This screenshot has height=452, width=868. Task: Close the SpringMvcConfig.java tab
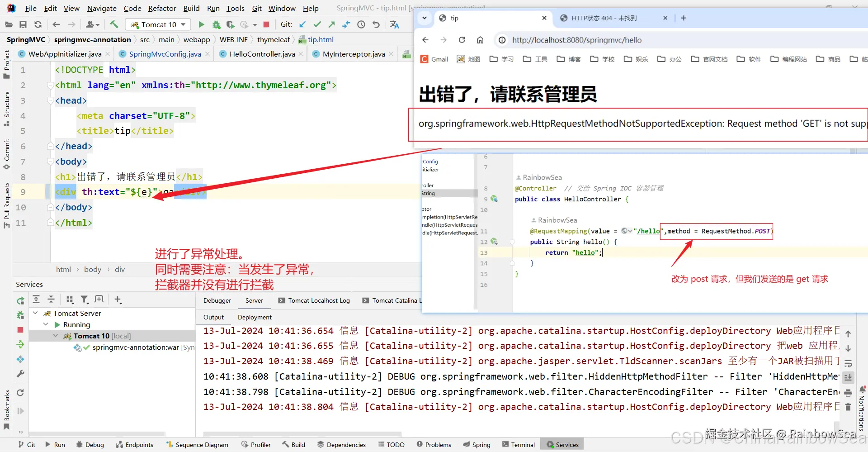pos(208,54)
